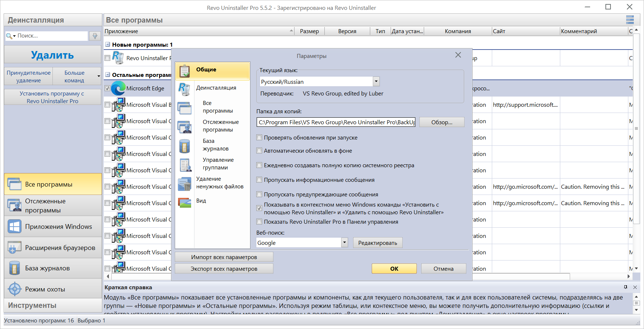Click the filter icon beside the search field
This screenshot has width=644, height=329.
point(95,36)
